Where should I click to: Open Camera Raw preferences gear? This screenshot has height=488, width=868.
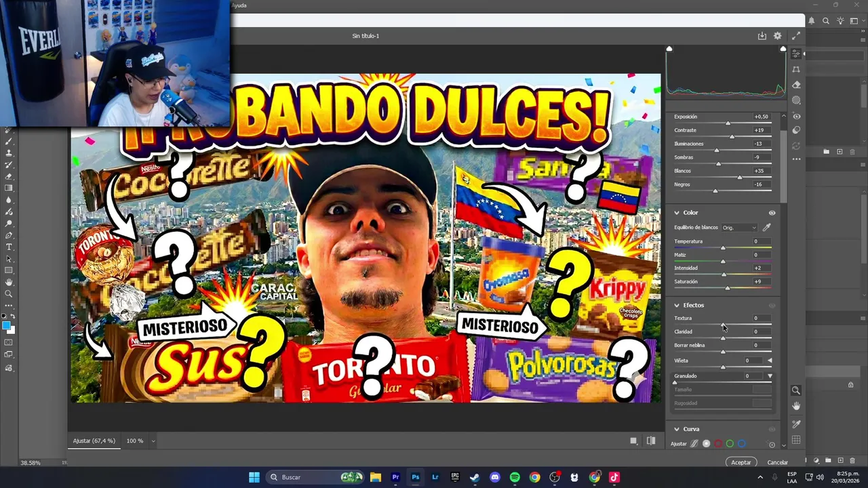(778, 36)
